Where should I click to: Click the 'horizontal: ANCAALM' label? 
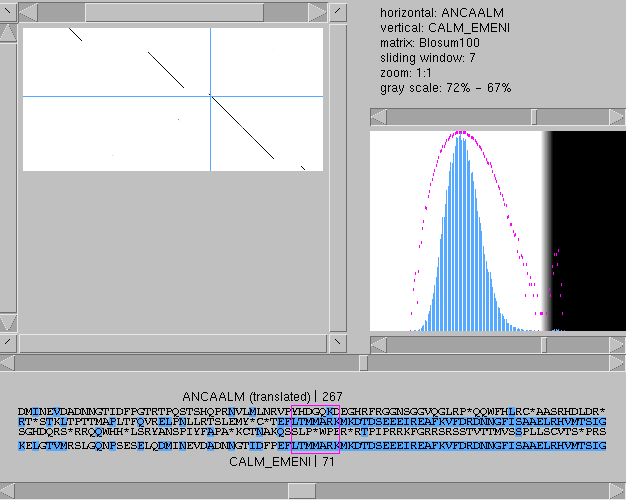[x=442, y=13]
